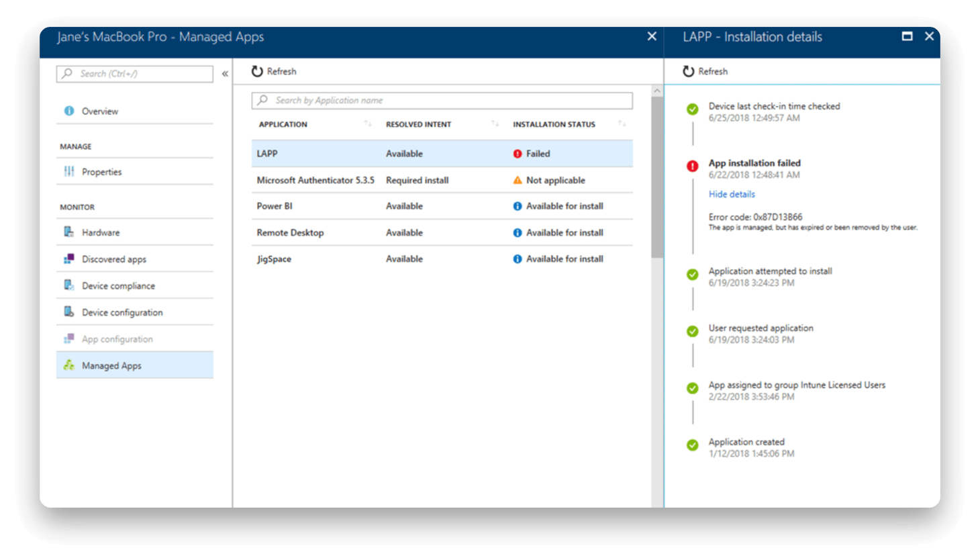980x560 pixels.
Task: Click the Device configuration icon
Action: pyautogui.click(x=69, y=312)
